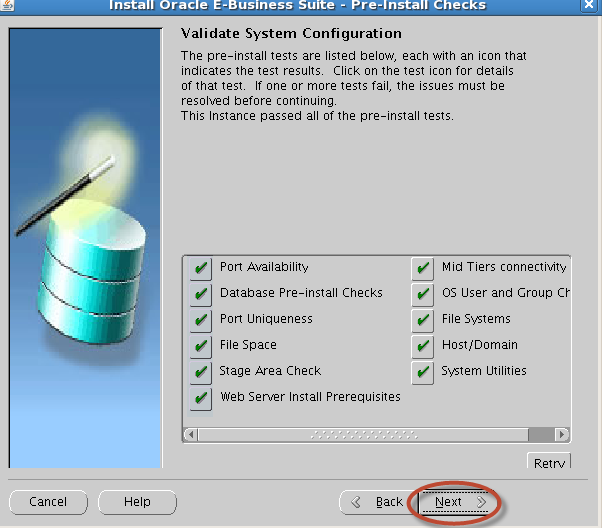Image resolution: width=602 pixels, height=528 pixels.
Task: Click the Java icon in title bar
Action: (x=9, y=6)
